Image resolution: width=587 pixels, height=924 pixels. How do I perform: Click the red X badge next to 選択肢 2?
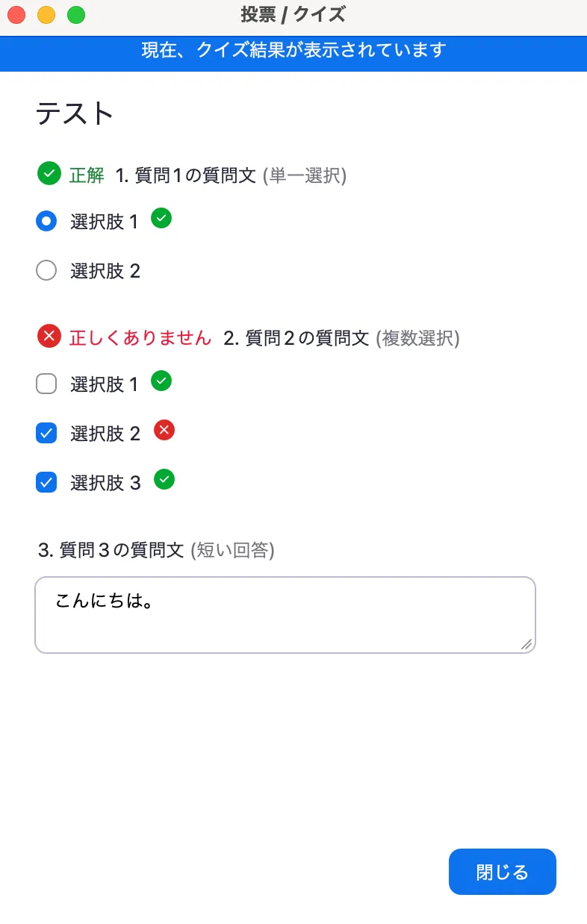tap(164, 431)
